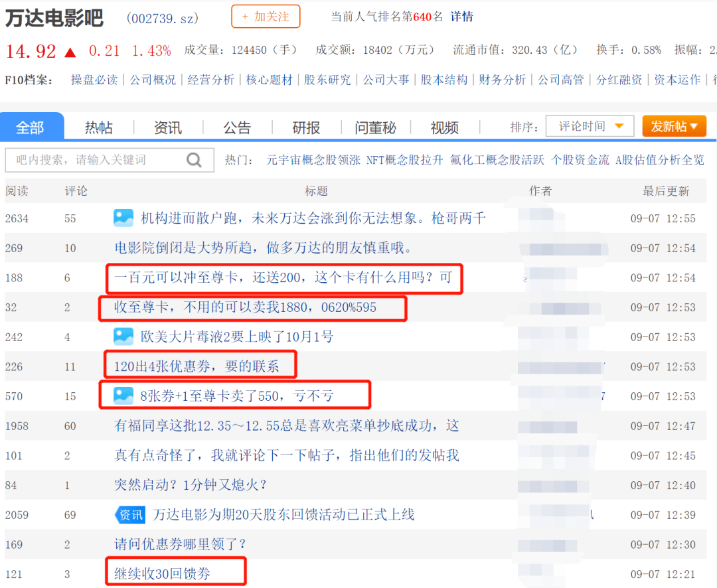The image size is (717, 588).
Task: Open the 公告 tab
Action: (x=237, y=127)
